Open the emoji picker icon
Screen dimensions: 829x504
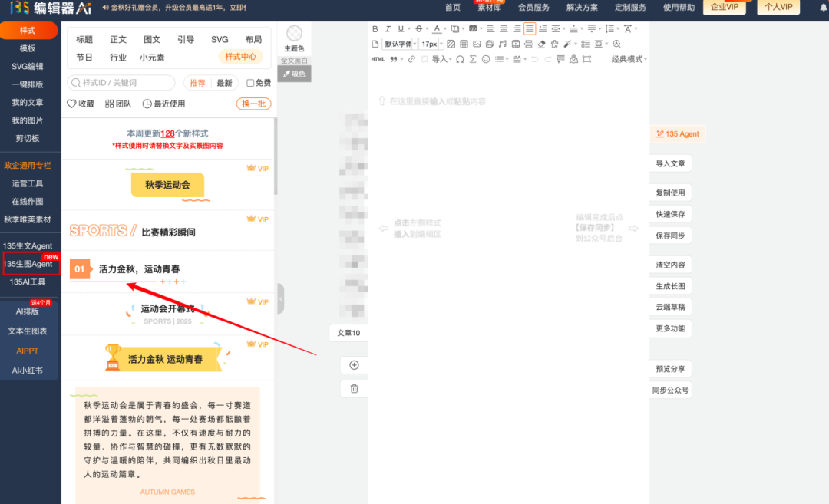[x=485, y=59]
